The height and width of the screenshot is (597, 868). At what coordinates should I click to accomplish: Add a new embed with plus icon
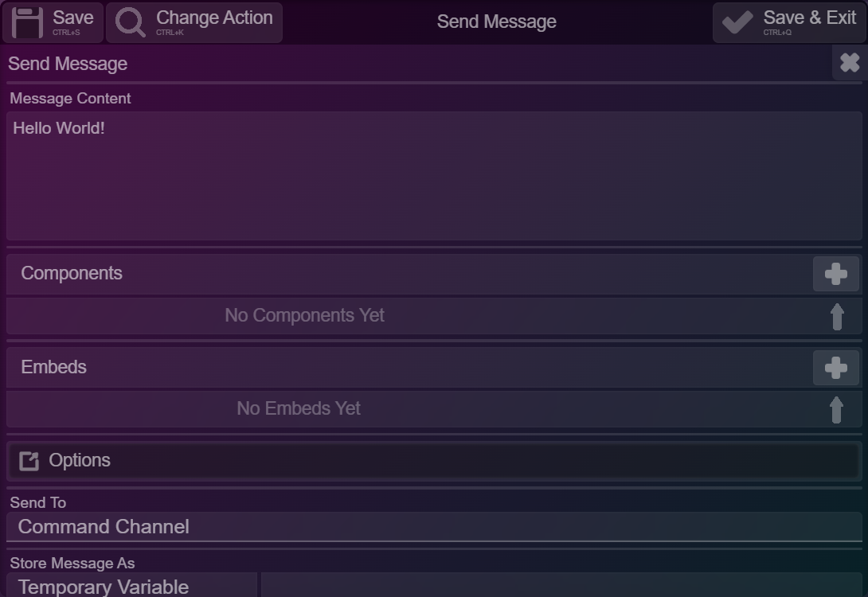coord(835,368)
